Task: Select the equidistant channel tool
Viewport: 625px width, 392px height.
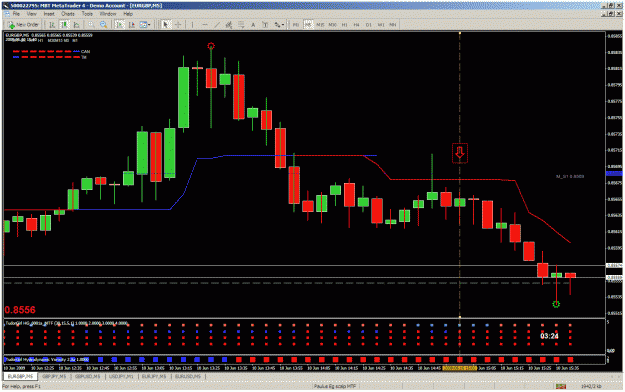Action: coord(229,25)
